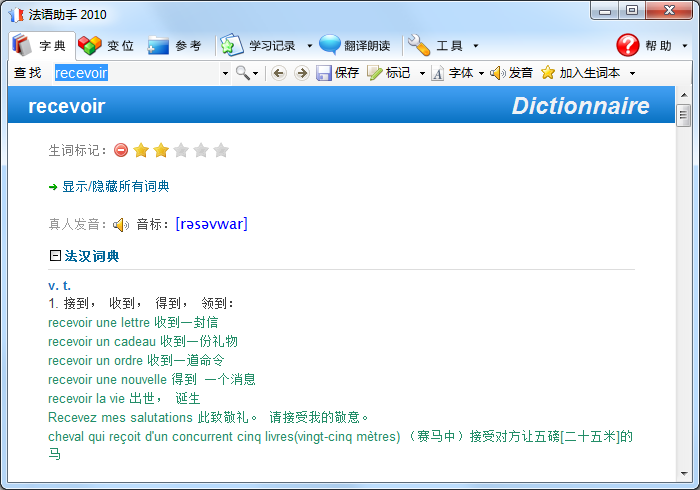
Task: Switch to the 变位 conjugation tab
Action: 106,46
